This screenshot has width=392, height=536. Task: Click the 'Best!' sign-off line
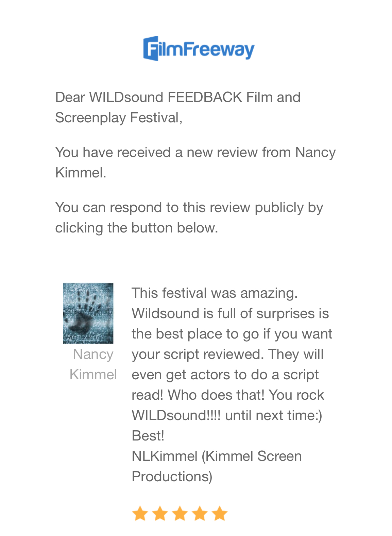pyautogui.click(x=148, y=436)
